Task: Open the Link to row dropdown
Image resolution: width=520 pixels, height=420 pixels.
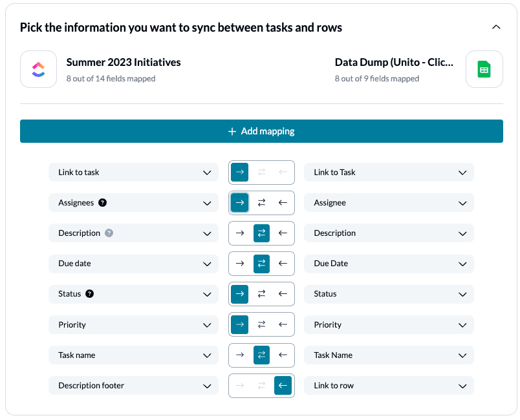Action: 389,386
